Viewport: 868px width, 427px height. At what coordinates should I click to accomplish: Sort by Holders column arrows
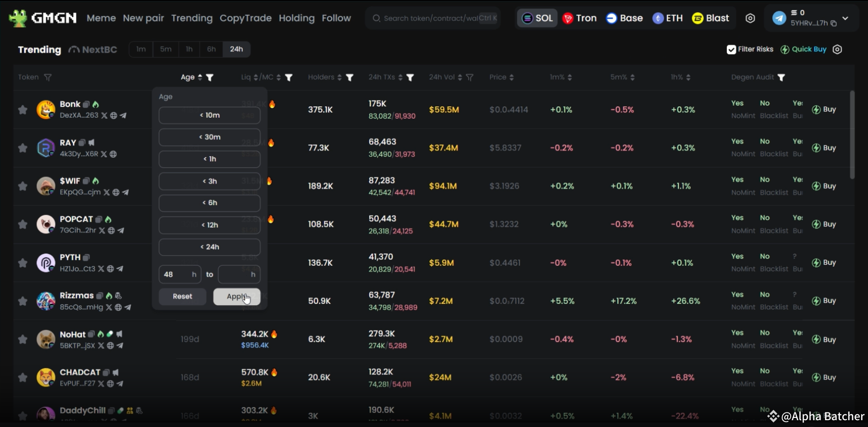tap(339, 77)
